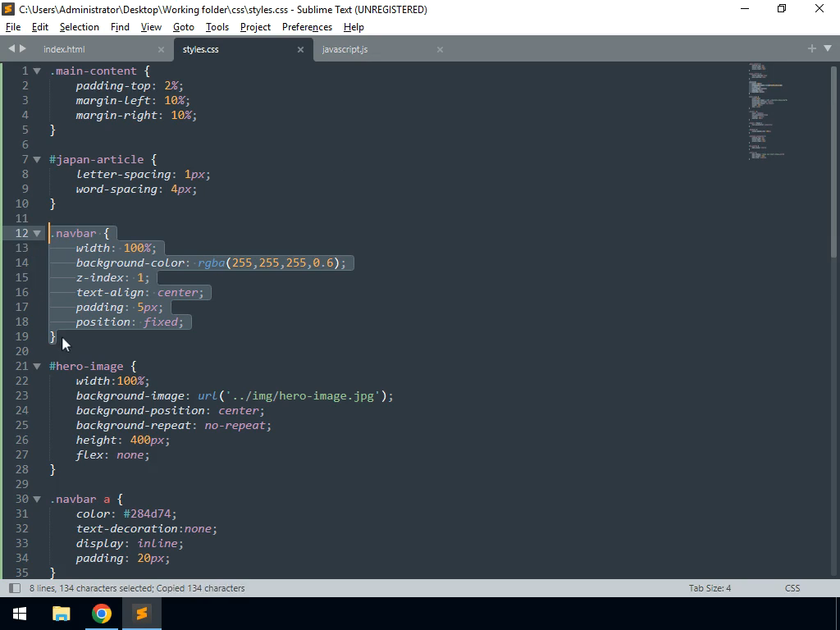
Task: Toggle the side bar switch in status bar
Action: (15, 588)
